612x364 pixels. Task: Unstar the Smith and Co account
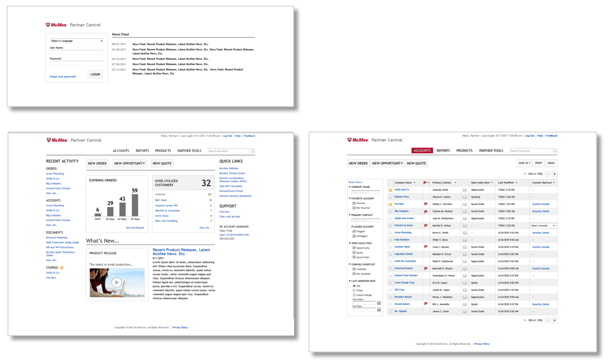[x=390, y=190]
